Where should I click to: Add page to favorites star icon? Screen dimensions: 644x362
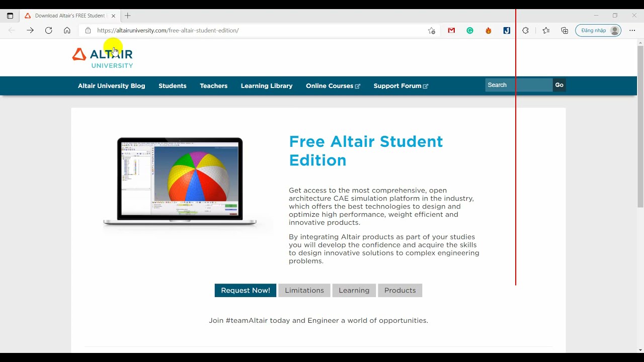click(x=432, y=31)
